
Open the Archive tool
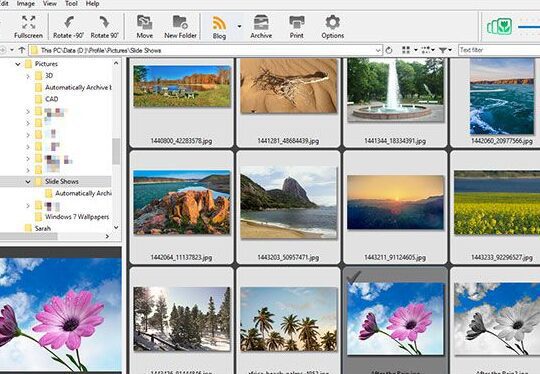261,27
